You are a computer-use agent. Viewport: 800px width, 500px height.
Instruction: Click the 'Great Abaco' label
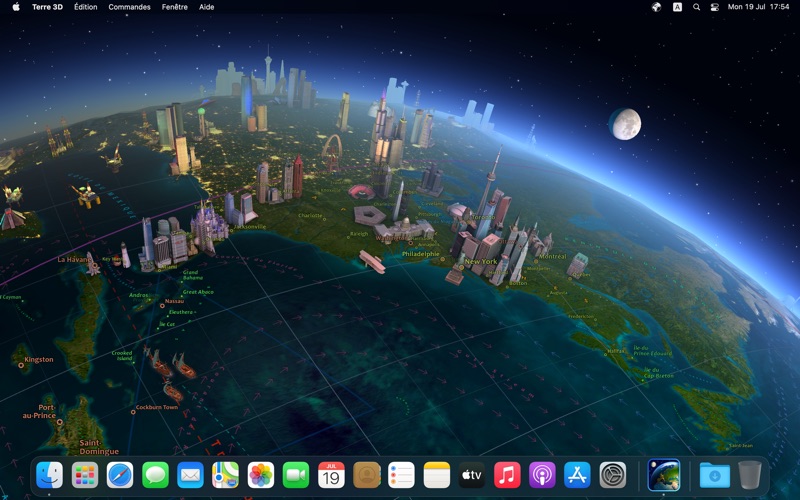pyautogui.click(x=198, y=292)
